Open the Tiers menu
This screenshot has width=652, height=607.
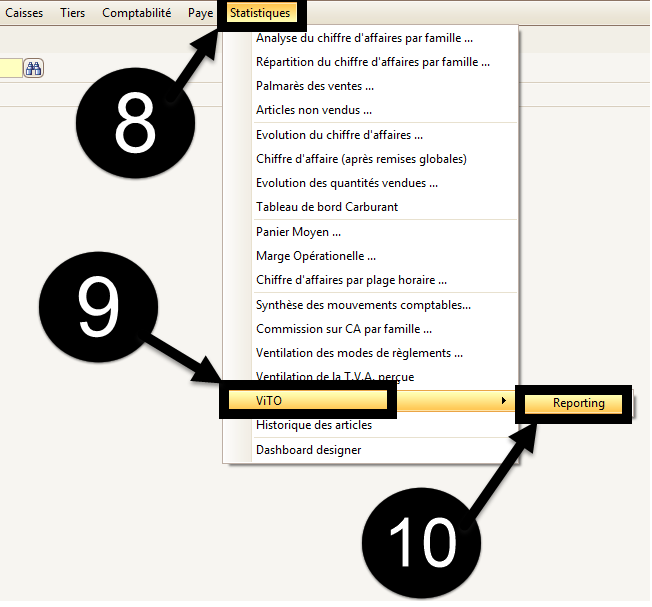pyautogui.click(x=72, y=13)
